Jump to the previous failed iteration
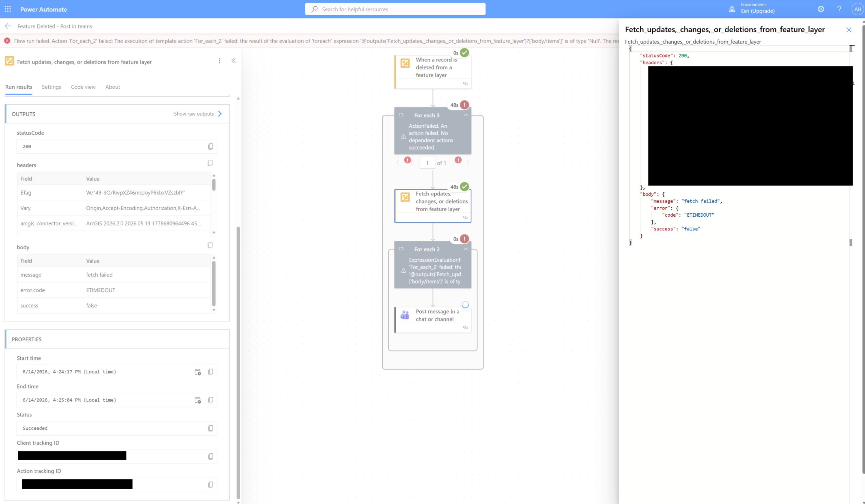This screenshot has width=865, height=504. tap(407, 160)
